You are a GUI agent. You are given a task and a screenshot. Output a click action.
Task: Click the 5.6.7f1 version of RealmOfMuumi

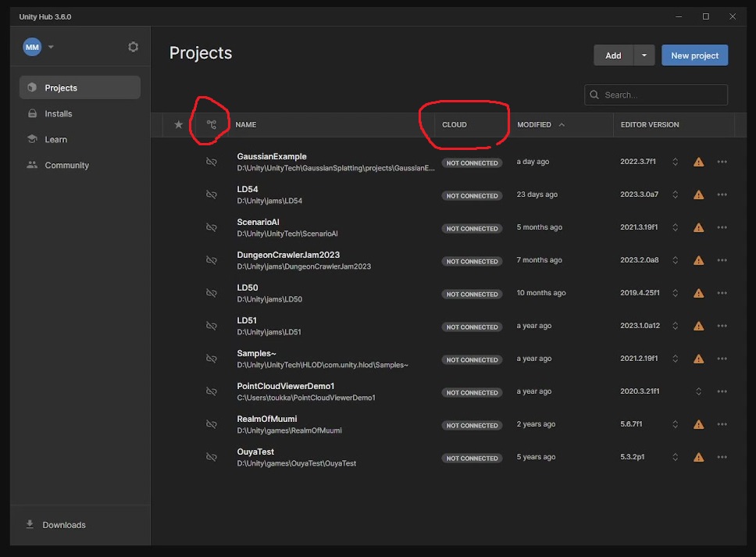click(x=631, y=424)
